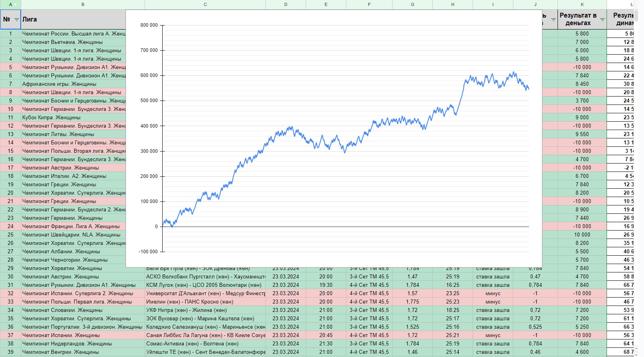Click the 800 000 axis label on chart
This screenshot has height=357, width=644.
(x=149, y=25)
